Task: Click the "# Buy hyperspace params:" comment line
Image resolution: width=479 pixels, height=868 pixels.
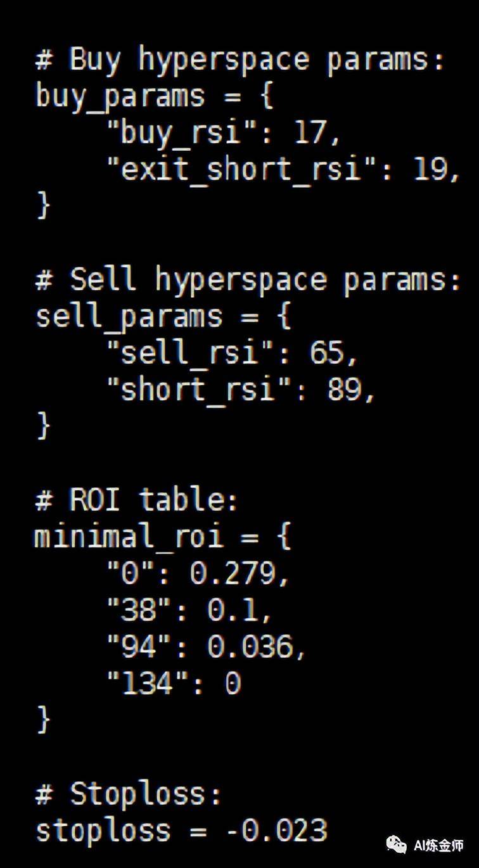Action: point(241,61)
